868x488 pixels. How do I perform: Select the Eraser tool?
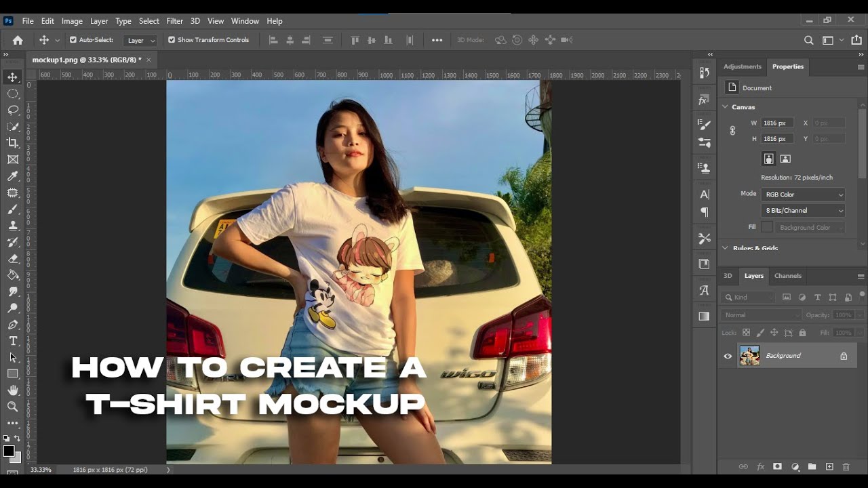pyautogui.click(x=13, y=258)
